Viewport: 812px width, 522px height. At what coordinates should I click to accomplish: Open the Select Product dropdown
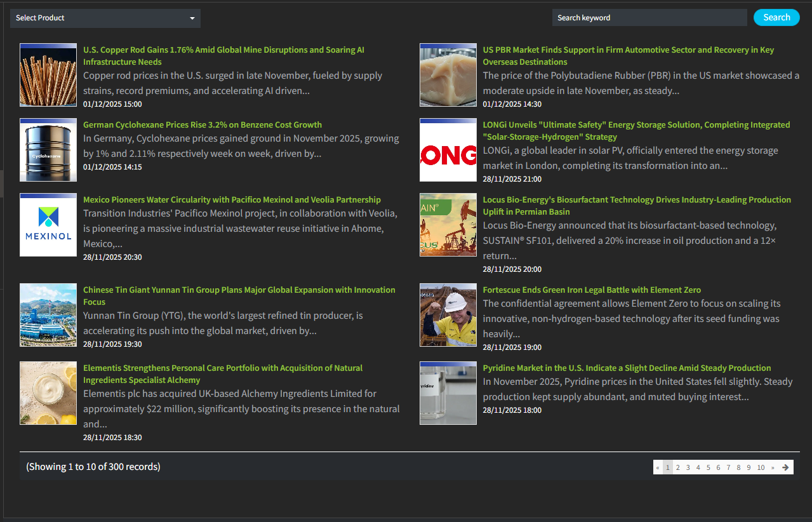coord(105,18)
